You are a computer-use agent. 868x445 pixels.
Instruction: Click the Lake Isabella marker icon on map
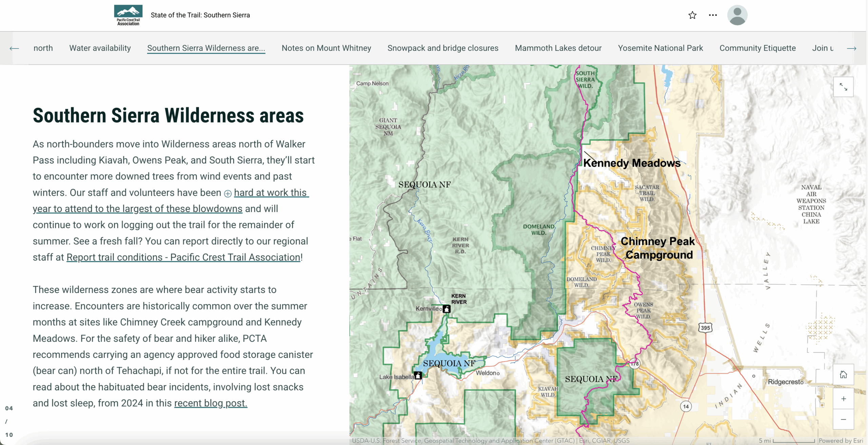418,375
